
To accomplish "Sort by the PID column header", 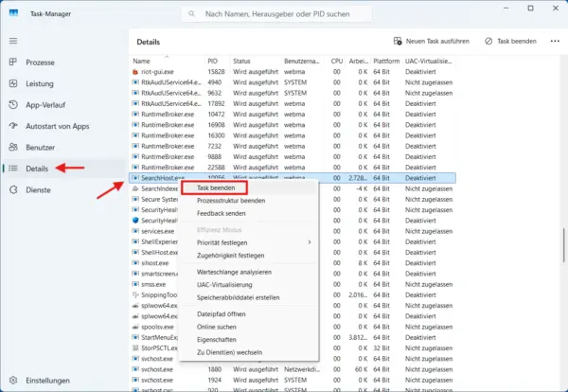I will 217,61.
